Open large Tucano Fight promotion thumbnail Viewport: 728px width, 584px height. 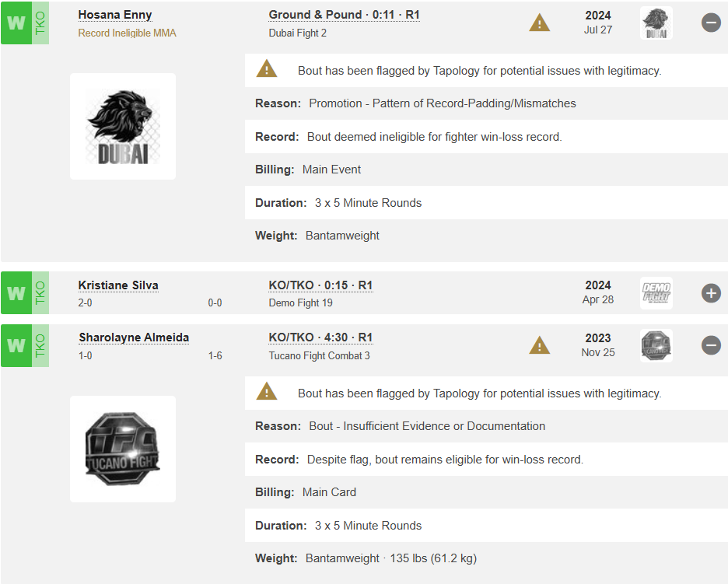(x=123, y=449)
